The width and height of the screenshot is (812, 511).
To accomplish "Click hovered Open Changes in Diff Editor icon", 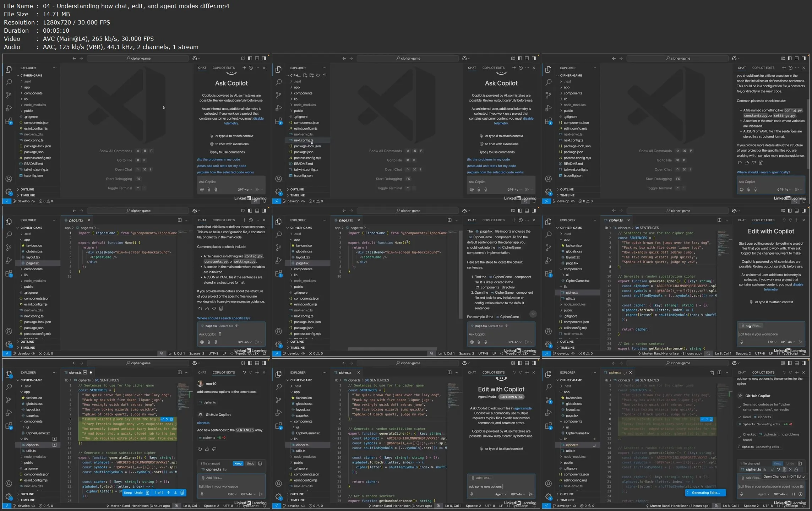I will [784, 469].
